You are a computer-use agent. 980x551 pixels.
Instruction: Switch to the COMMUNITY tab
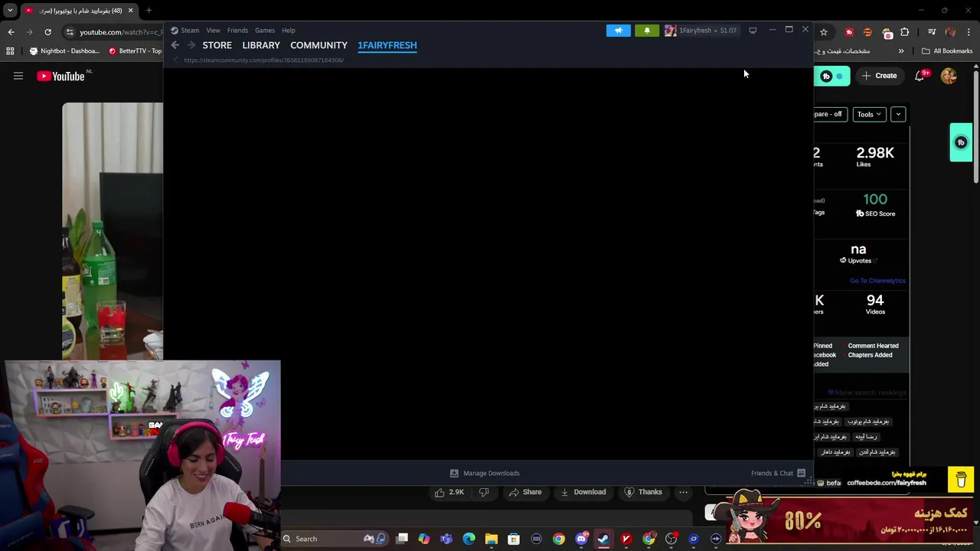click(x=318, y=45)
